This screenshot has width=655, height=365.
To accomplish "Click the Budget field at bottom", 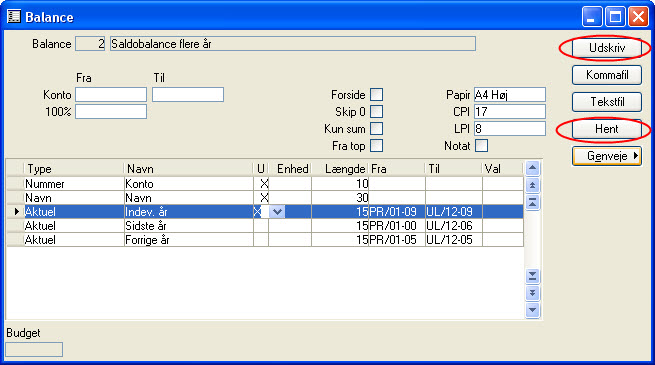I will (x=34, y=350).
